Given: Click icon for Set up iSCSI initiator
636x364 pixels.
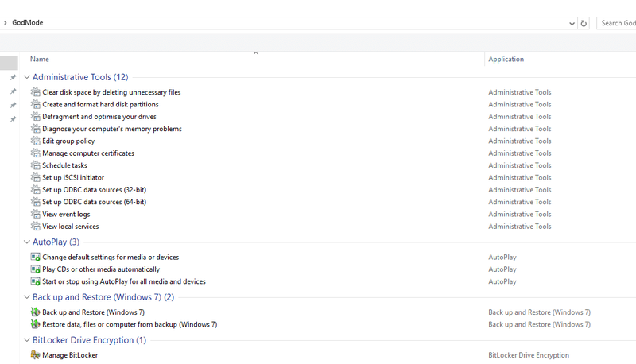Looking at the screenshot, I should [36, 177].
